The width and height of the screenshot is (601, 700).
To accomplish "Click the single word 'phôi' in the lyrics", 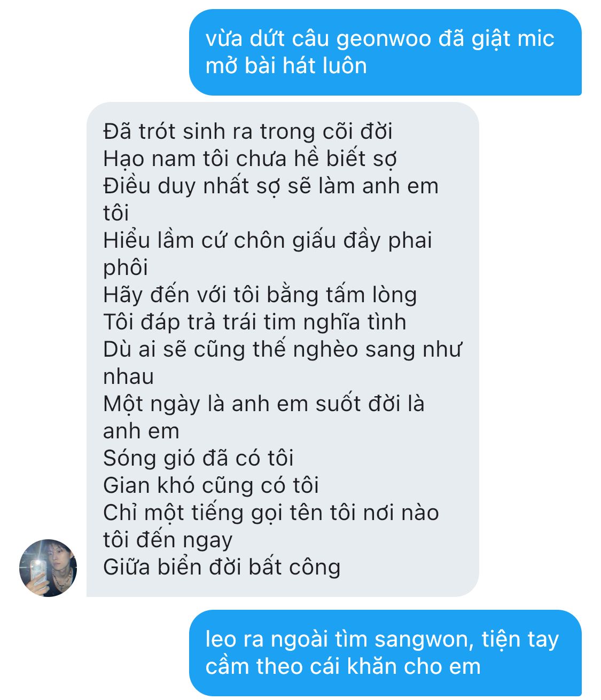I will coord(126,268).
